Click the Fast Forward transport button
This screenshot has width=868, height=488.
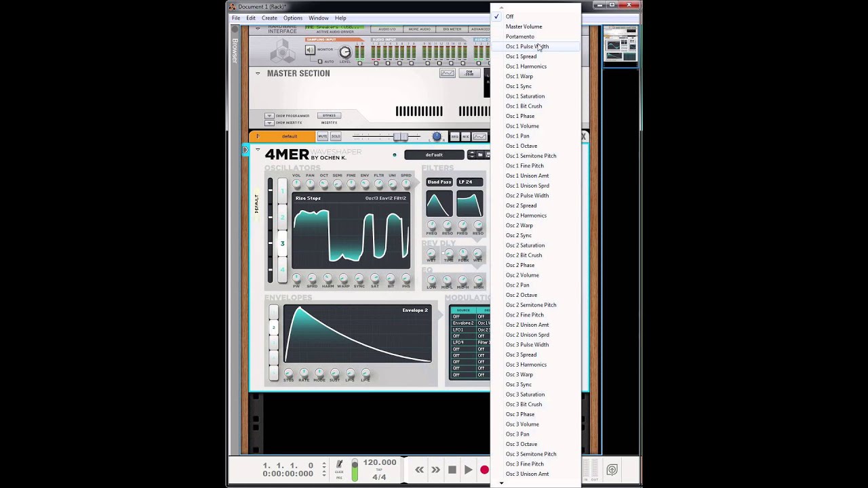(435, 470)
